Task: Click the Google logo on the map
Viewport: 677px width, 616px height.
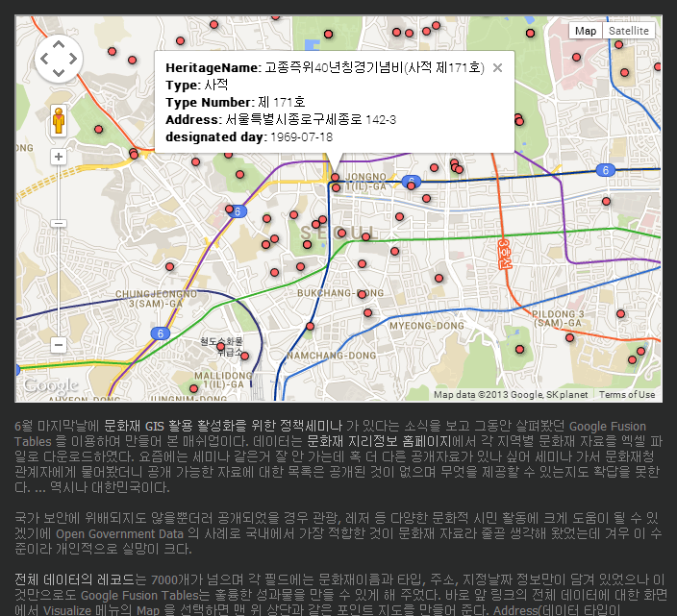Action: (50, 386)
